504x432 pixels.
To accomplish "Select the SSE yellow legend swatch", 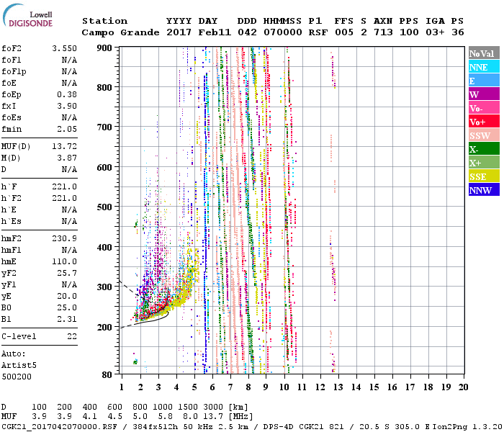I will click(484, 176).
